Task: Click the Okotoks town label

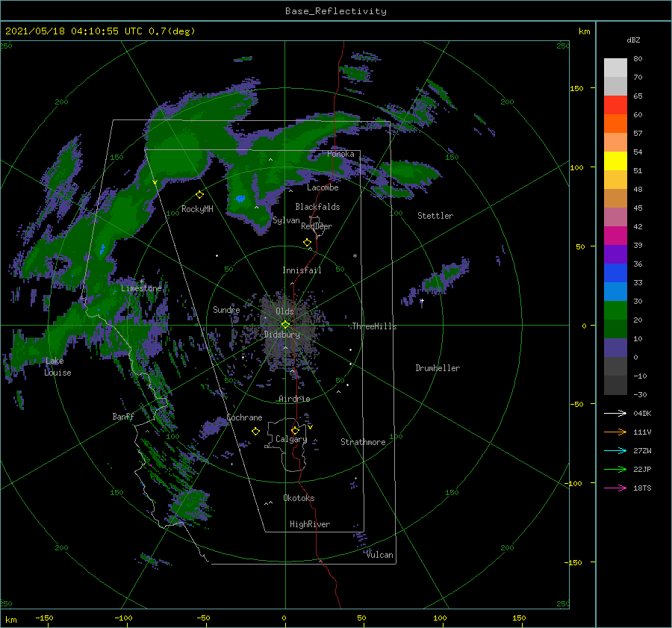Action: pos(299,498)
